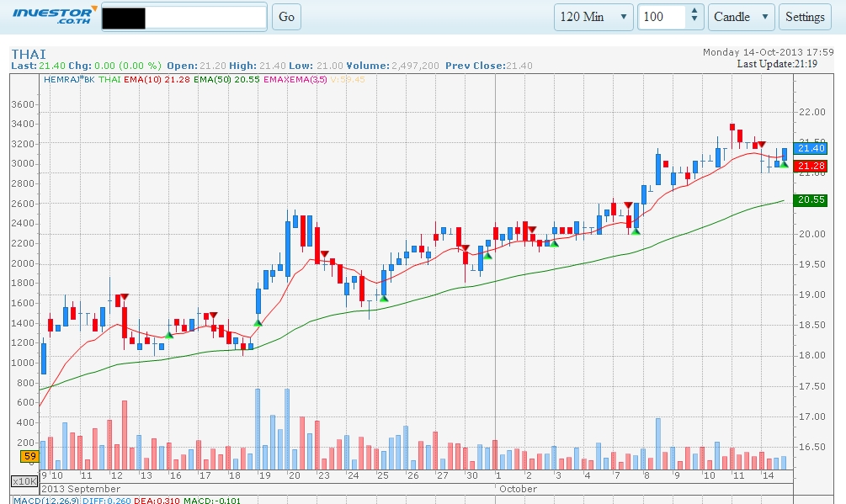This screenshot has height=504, width=846.
Task: Click the green 20.55 EMA price tag
Action: tap(811, 200)
